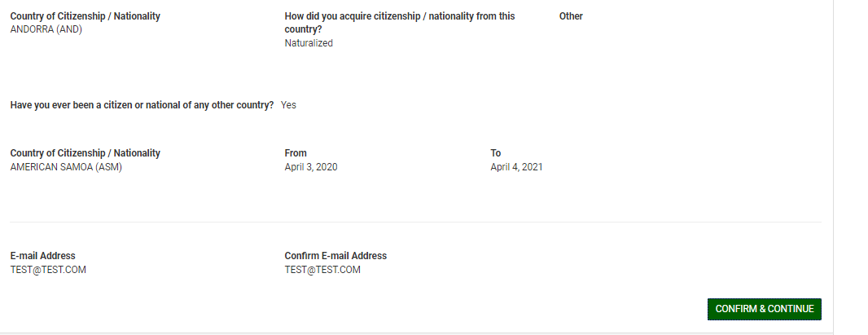
Task: Click the nationality label above AMERICAN SAMOA
Action: click(x=85, y=153)
